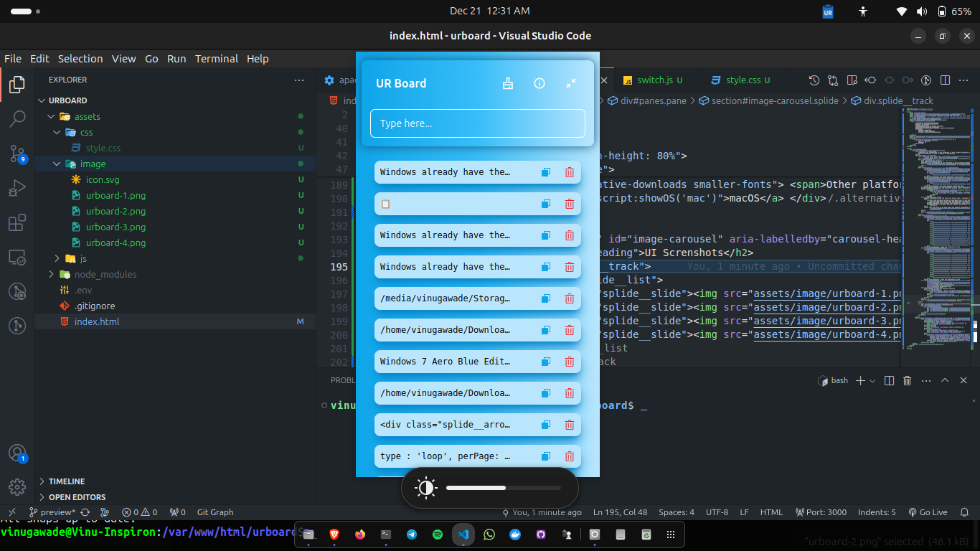Copy the 'Windows 7 Aero Blue Edit…' clip
The height and width of the screenshot is (551, 980).
[545, 362]
